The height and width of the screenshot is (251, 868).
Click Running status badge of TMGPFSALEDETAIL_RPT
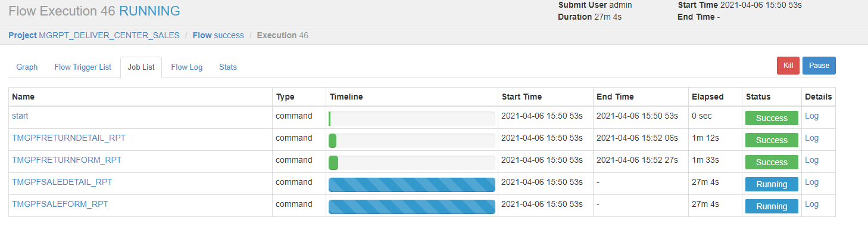pos(772,184)
